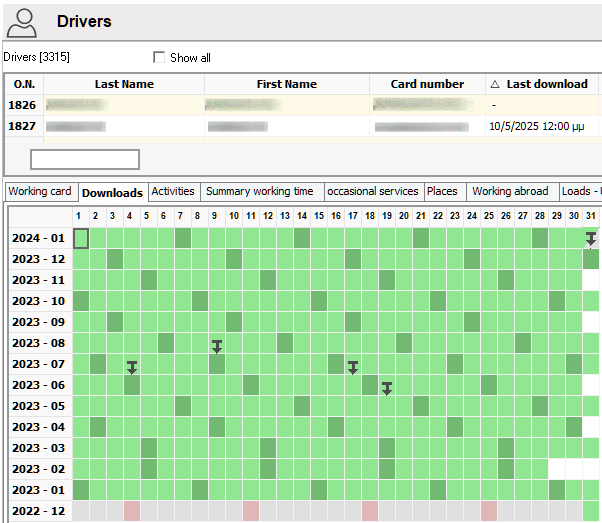This screenshot has width=602, height=523.
Task: Open the Summary working time tab
Action: click(x=260, y=191)
